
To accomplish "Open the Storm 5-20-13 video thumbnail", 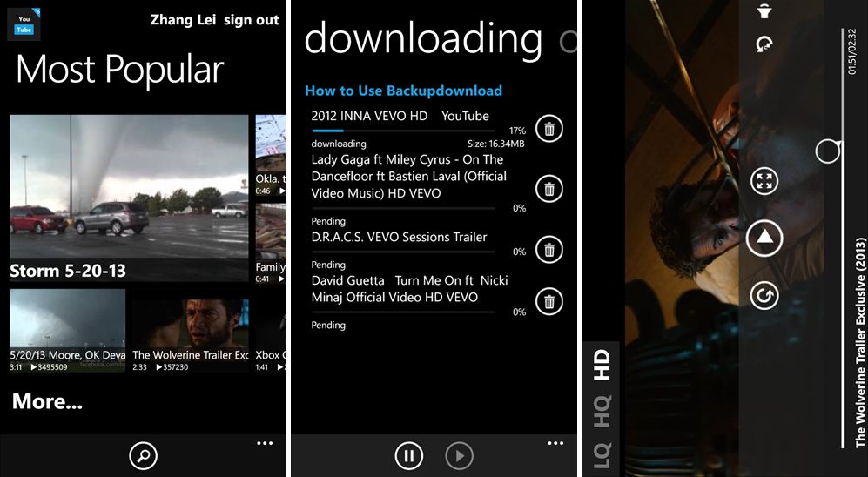I will coord(129,198).
